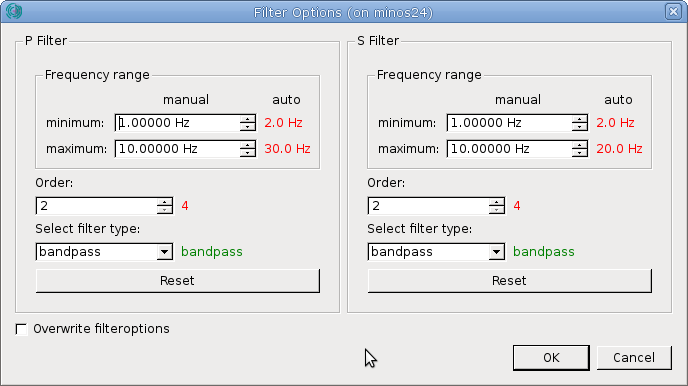
Task: Increase P Filter order with up arrow
Action: tap(165, 202)
